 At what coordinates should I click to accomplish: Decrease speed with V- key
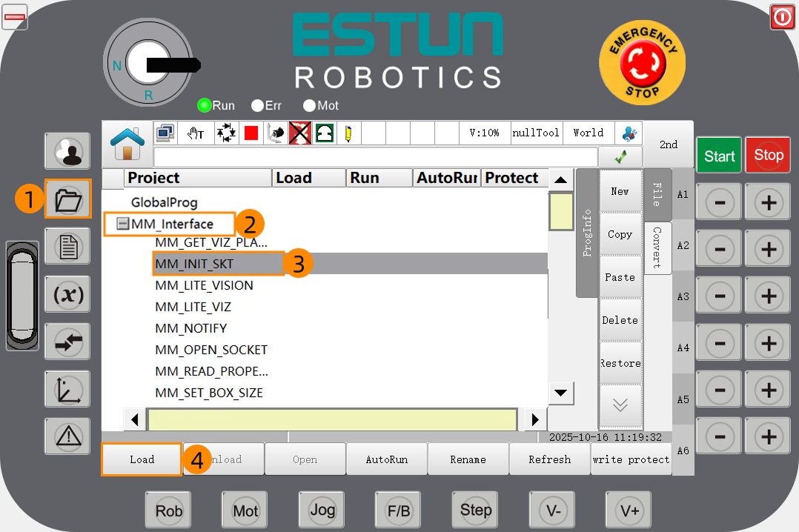[x=552, y=510]
